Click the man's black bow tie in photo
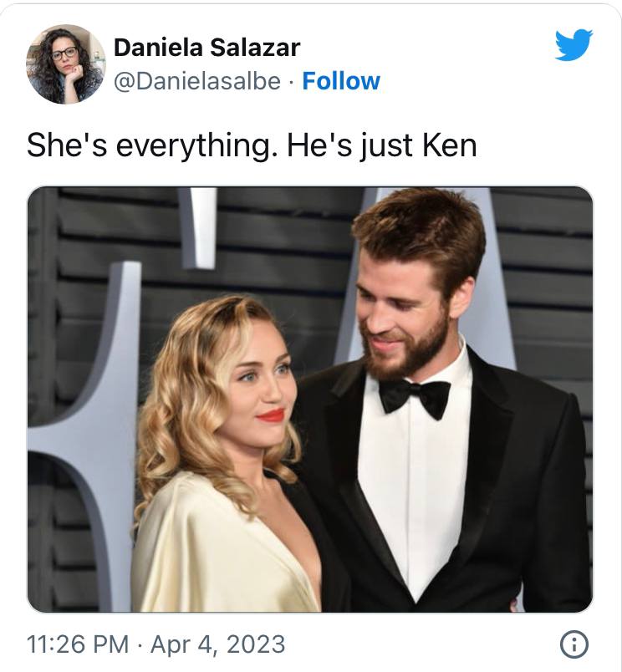 pos(415,398)
